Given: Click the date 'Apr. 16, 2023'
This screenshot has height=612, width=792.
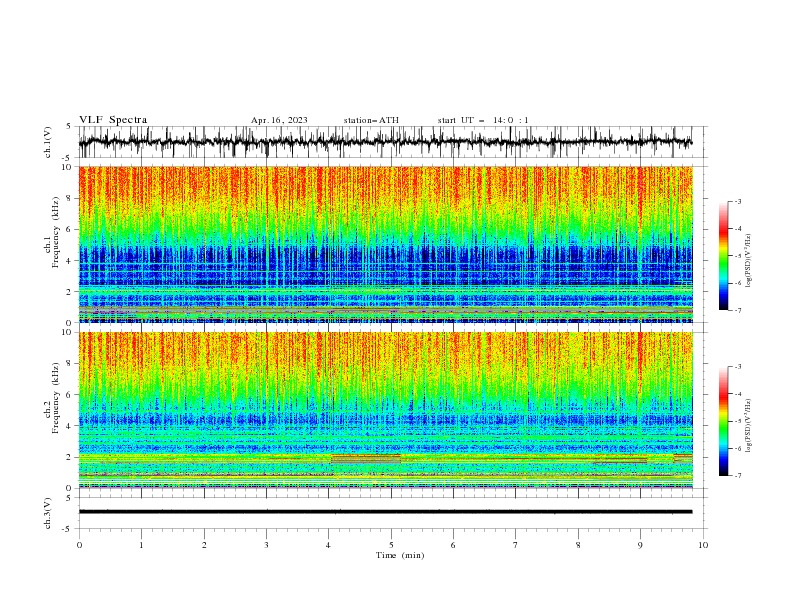Looking at the screenshot, I should (279, 120).
